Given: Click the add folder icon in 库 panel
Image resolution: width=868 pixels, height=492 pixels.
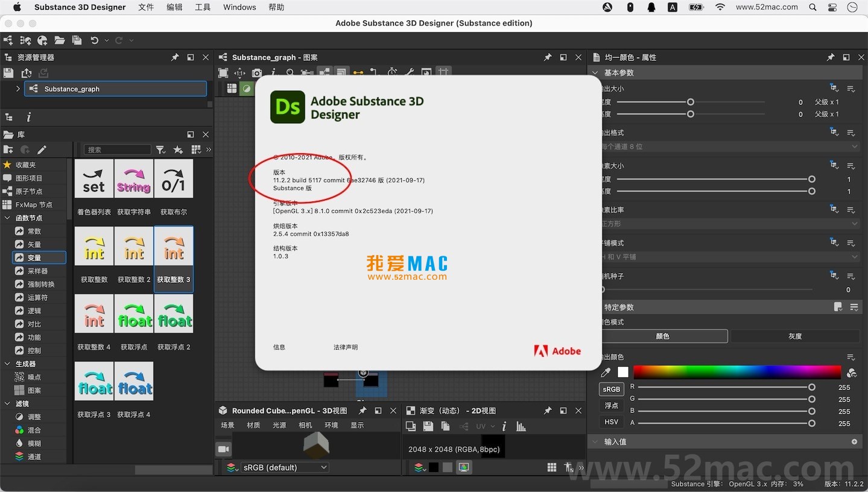Looking at the screenshot, I should 8,150.
